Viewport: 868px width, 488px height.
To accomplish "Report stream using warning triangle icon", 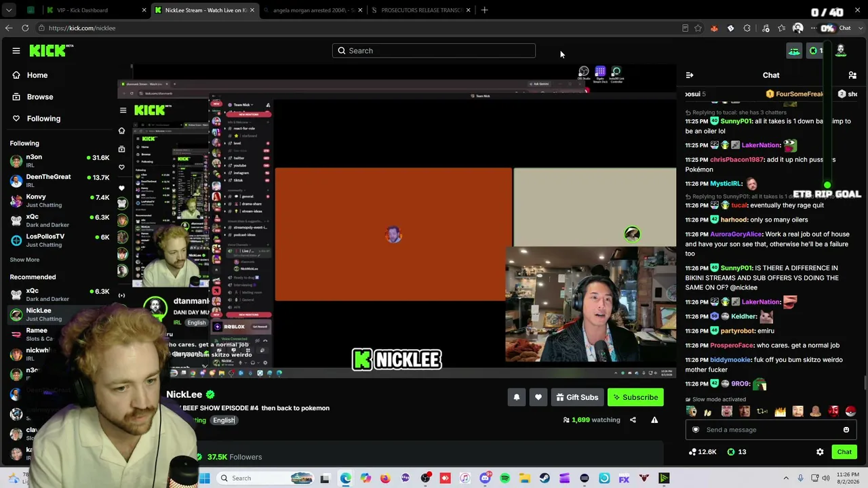I will [x=654, y=420].
